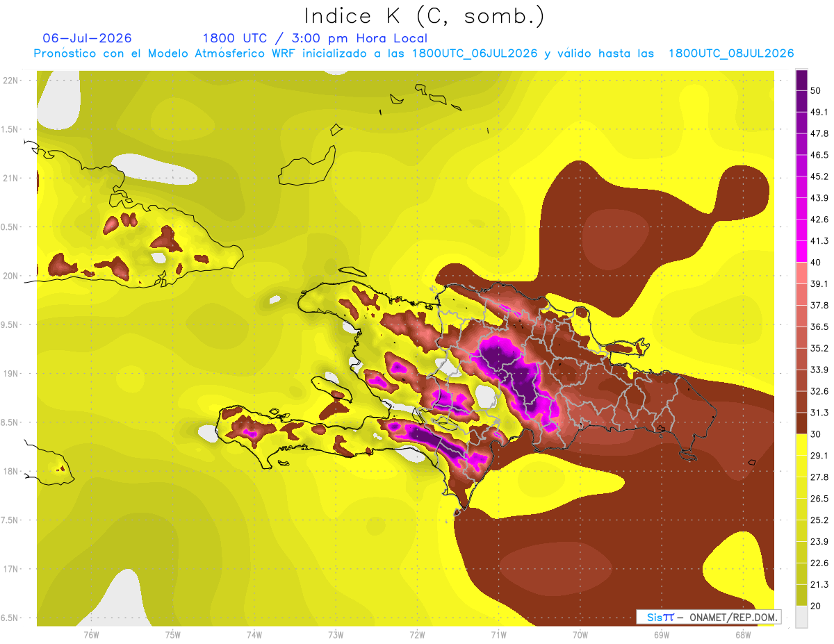Click the legend value "32.6"
The width and height of the screenshot is (834, 644).
819,391
